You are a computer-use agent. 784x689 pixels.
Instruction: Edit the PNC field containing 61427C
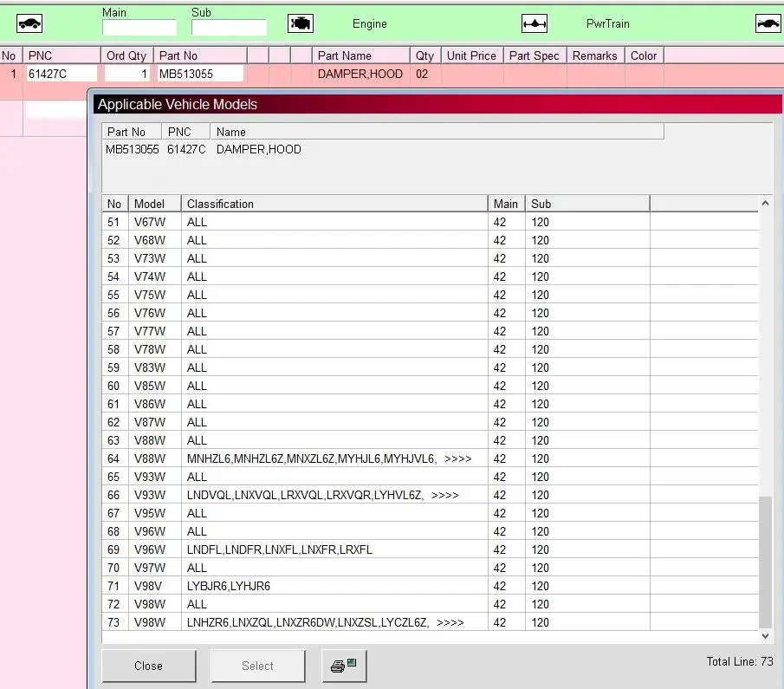click(x=62, y=74)
